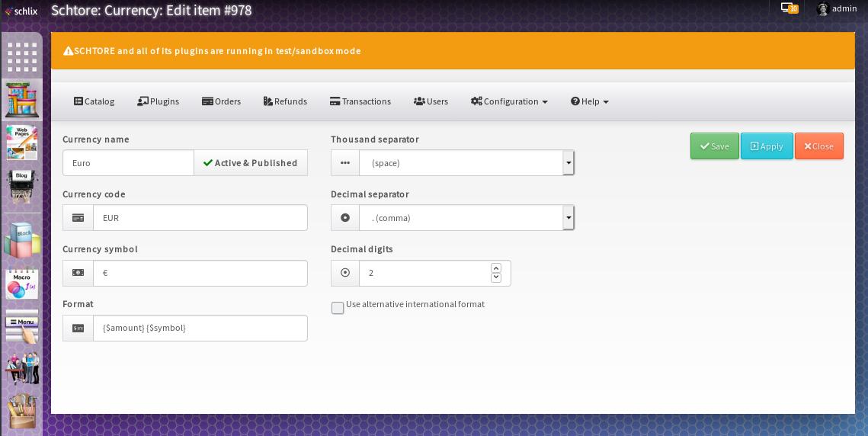This screenshot has width=868, height=436.
Task: Open the people group sidebar icon
Action: [x=22, y=368]
